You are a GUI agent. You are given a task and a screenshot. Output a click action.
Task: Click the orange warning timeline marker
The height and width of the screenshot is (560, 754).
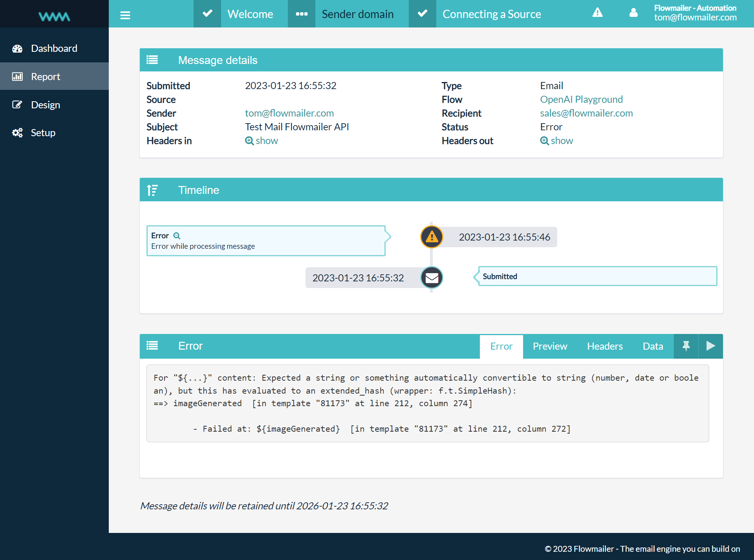432,237
